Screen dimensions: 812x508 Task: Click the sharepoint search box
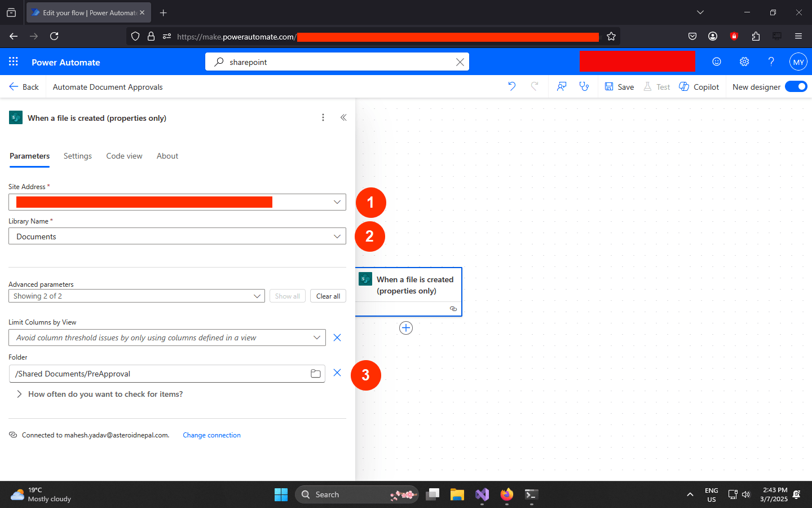pos(337,62)
